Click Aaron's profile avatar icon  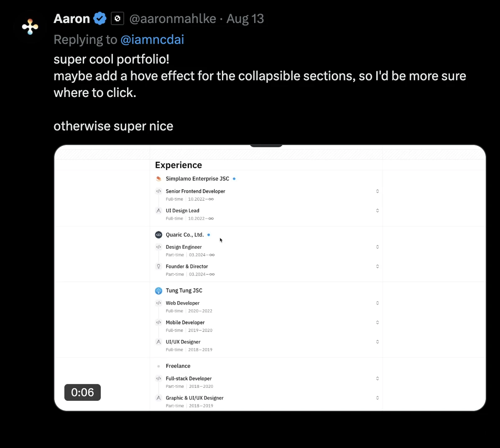(x=30, y=27)
